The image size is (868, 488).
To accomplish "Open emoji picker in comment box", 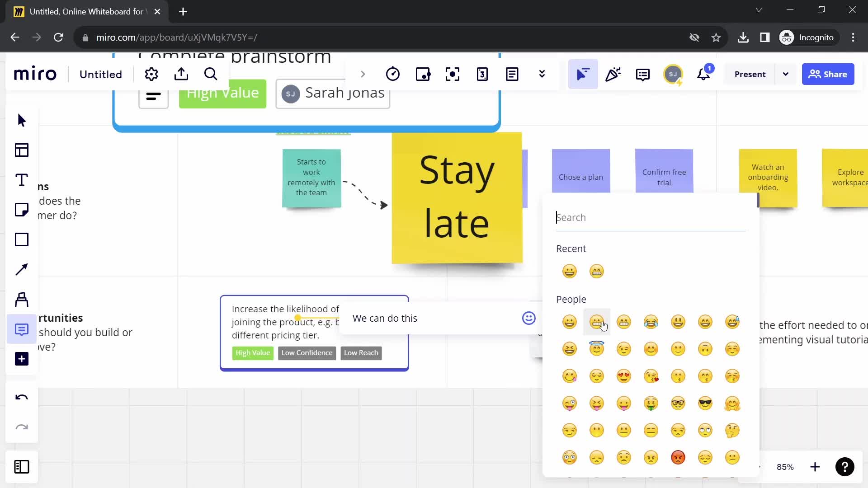I will (x=528, y=318).
